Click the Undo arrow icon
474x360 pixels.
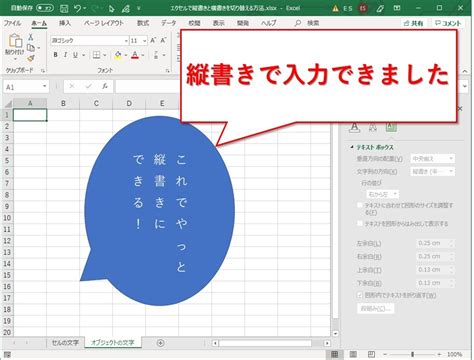tap(77, 8)
